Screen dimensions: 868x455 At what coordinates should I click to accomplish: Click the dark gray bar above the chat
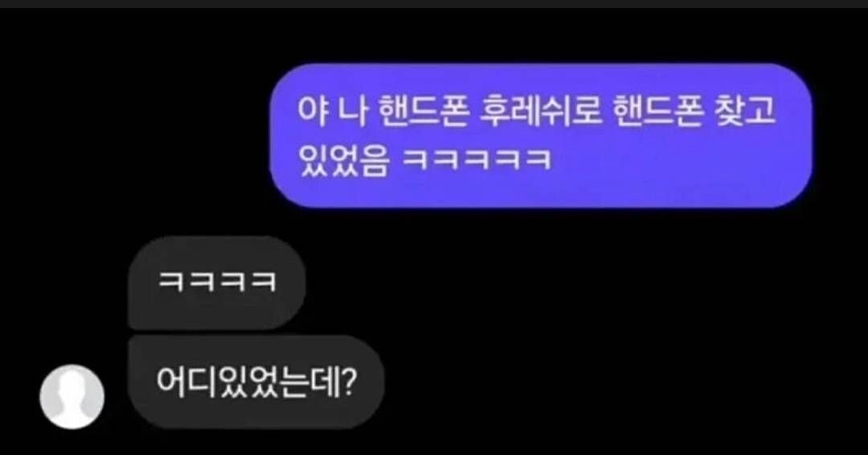434,4
